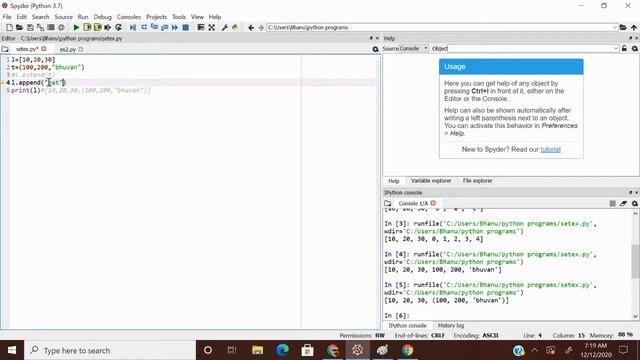Go forward with the right arrow
The width and height of the screenshot is (640, 360).
tap(261, 27)
